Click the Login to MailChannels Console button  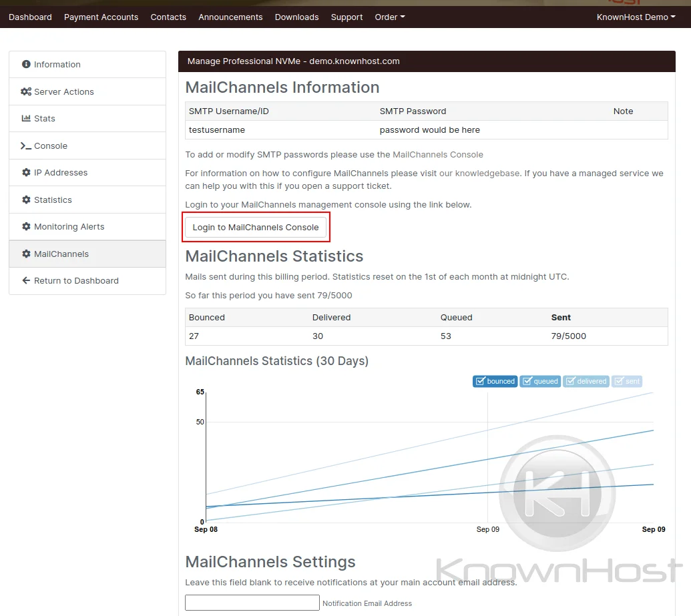pyautogui.click(x=256, y=228)
